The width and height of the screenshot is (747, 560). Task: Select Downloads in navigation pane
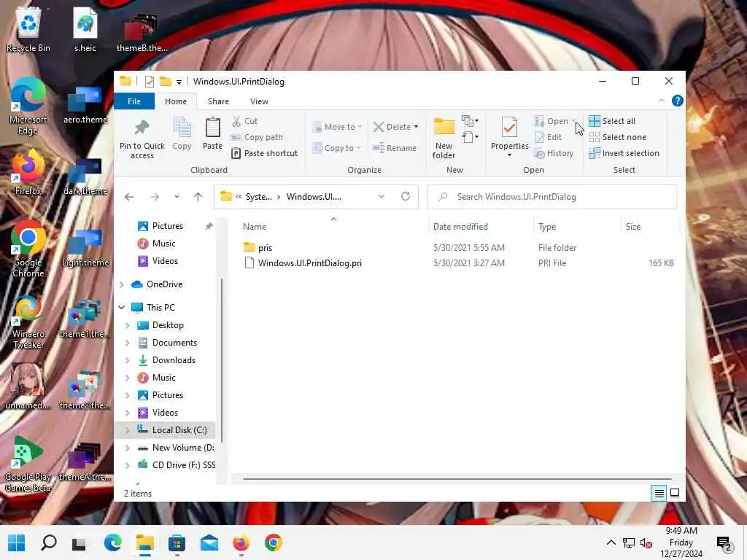(174, 360)
